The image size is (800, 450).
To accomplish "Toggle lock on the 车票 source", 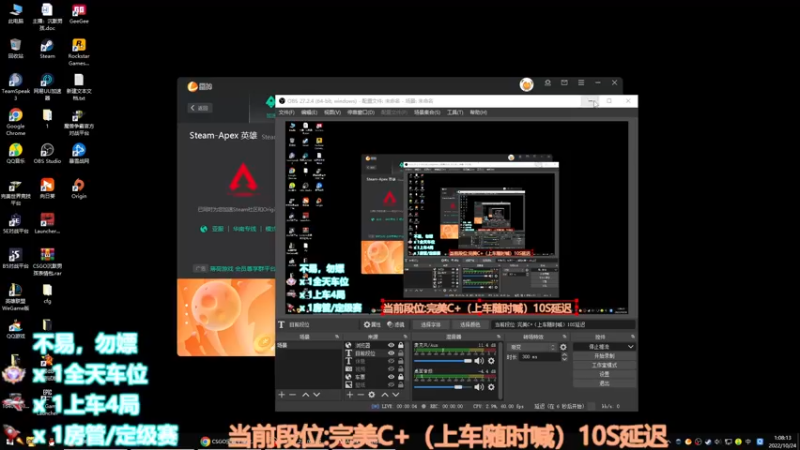I will 401,377.
